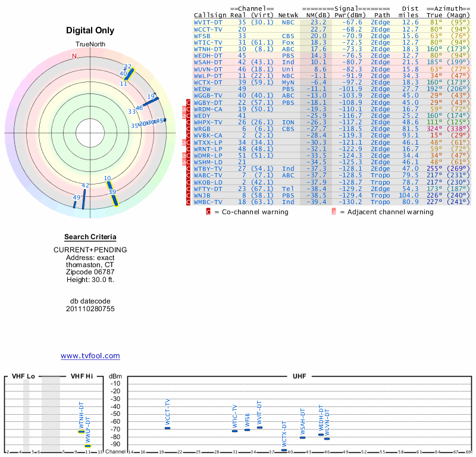Image resolution: width=476 pixels, height=457 pixels.
Task: Open the www.tvfool.com link
Action: (90, 356)
